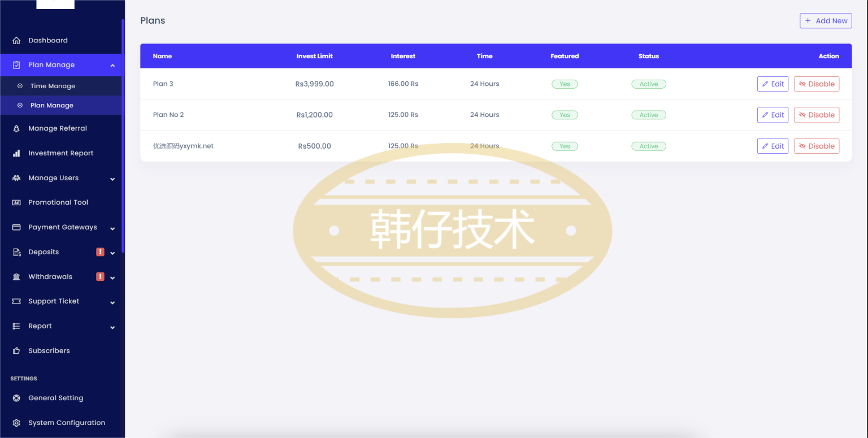The image size is (868, 438).
Task: Click the Add New button
Action: pos(826,21)
